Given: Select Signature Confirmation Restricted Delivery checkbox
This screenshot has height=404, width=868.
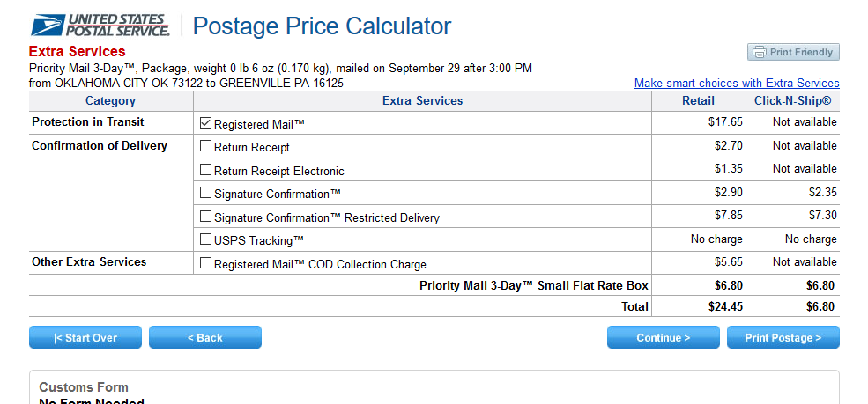Looking at the screenshot, I should click(206, 217).
